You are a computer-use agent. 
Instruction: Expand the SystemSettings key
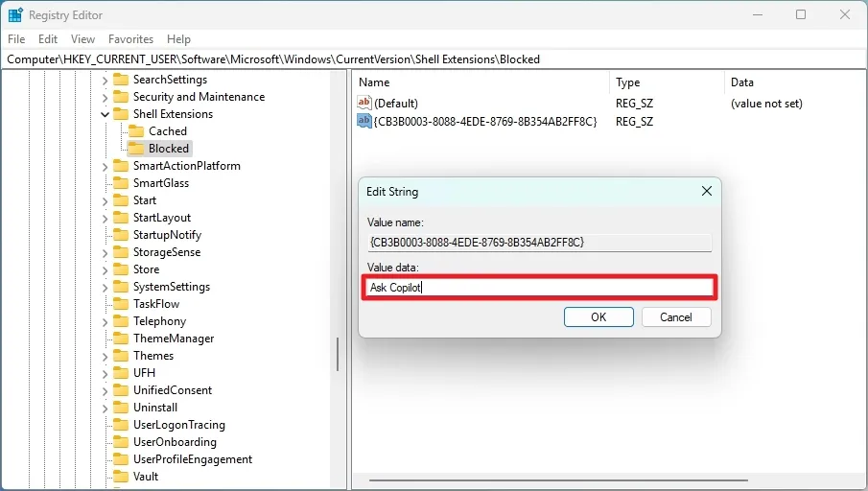tap(105, 288)
